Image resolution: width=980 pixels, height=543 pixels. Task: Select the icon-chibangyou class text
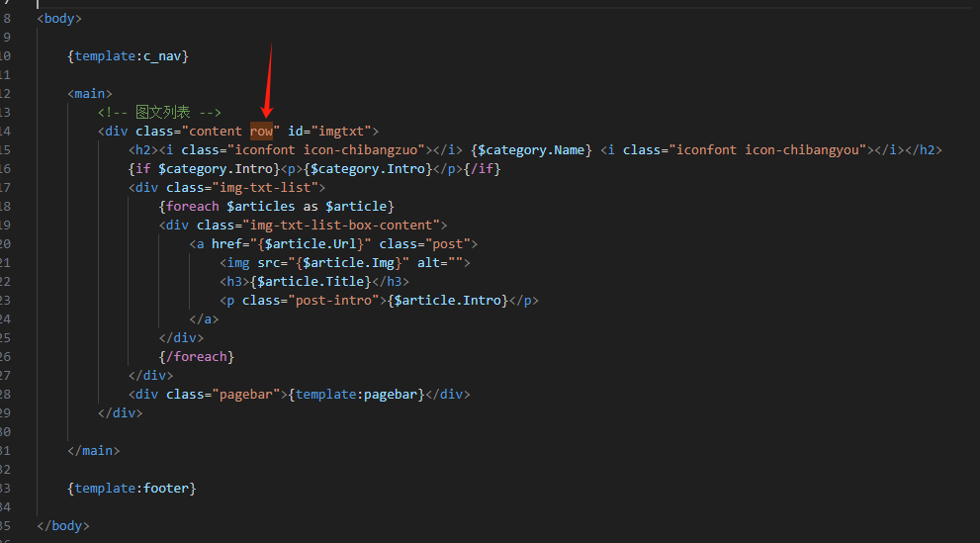point(806,149)
